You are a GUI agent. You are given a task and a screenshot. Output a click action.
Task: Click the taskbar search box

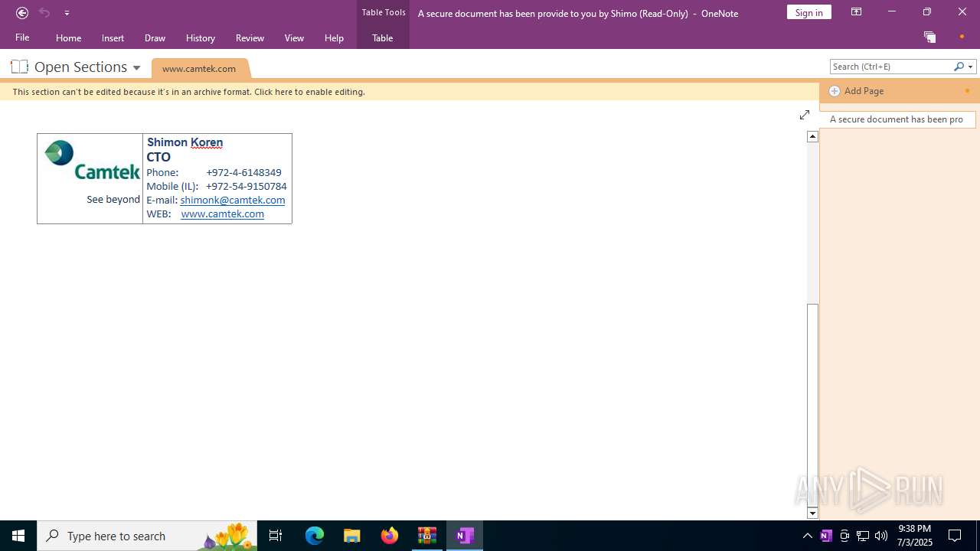coord(147,536)
